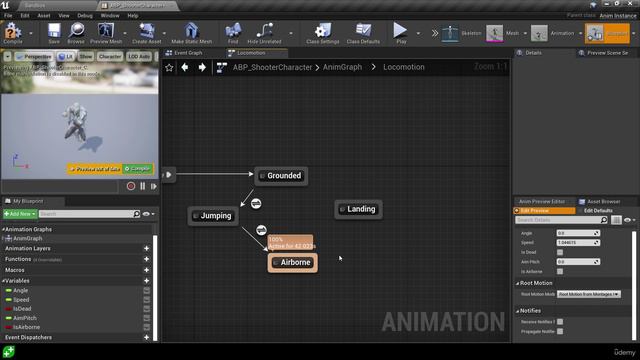Search in My Blueprint magnifier
Viewport: 640px width, 360px height.
pyautogui.click(x=136, y=213)
